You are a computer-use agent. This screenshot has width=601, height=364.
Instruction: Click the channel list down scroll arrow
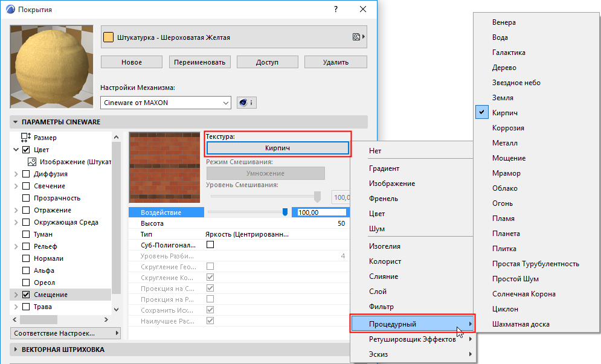(x=116, y=310)
